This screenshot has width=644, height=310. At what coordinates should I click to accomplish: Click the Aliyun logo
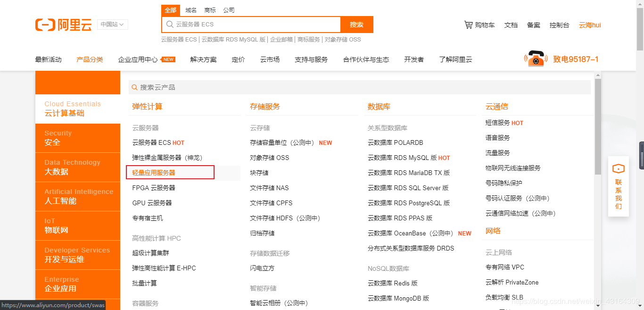pos(64,25)
